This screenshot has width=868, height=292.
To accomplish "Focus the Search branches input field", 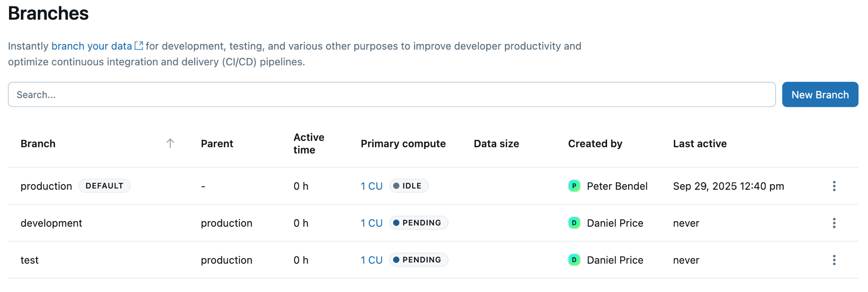I will 391,95.
